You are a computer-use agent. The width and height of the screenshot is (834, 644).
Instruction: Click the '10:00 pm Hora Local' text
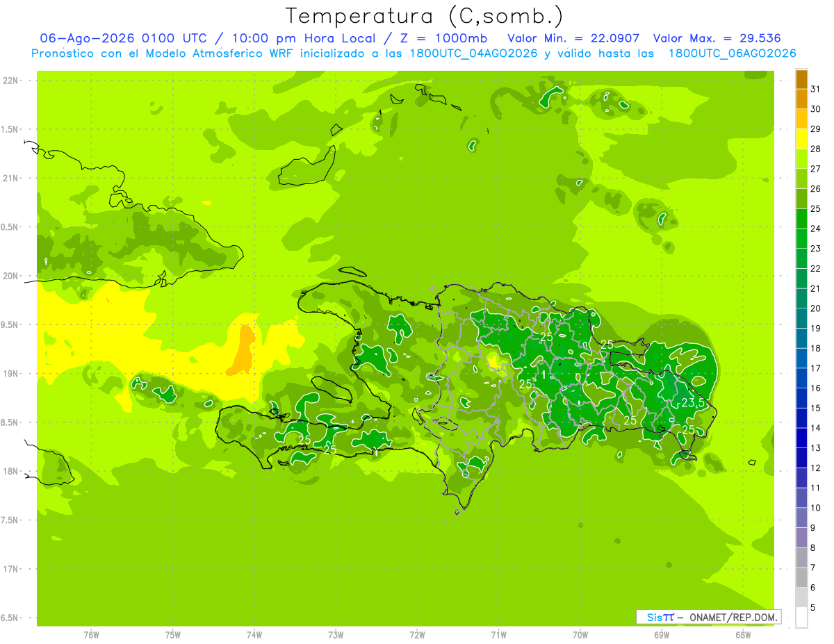pyautogui.click(x=306, y=38)
